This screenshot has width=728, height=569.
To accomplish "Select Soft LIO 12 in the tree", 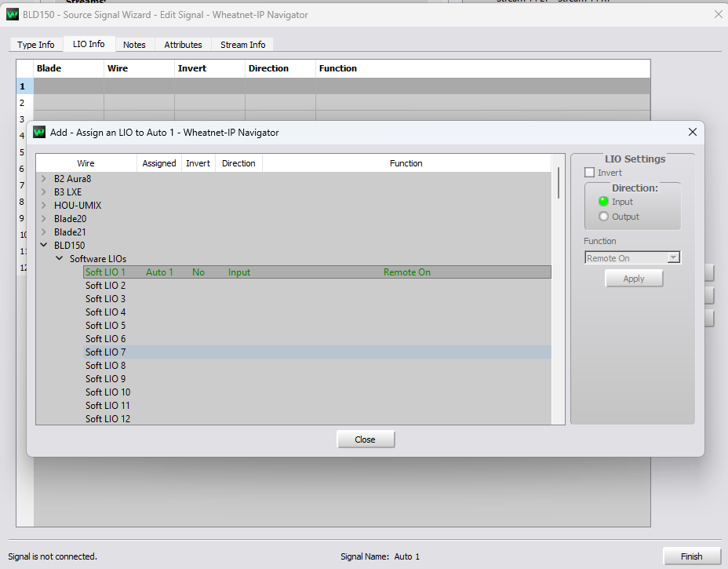I will click(x=107, y=419).
